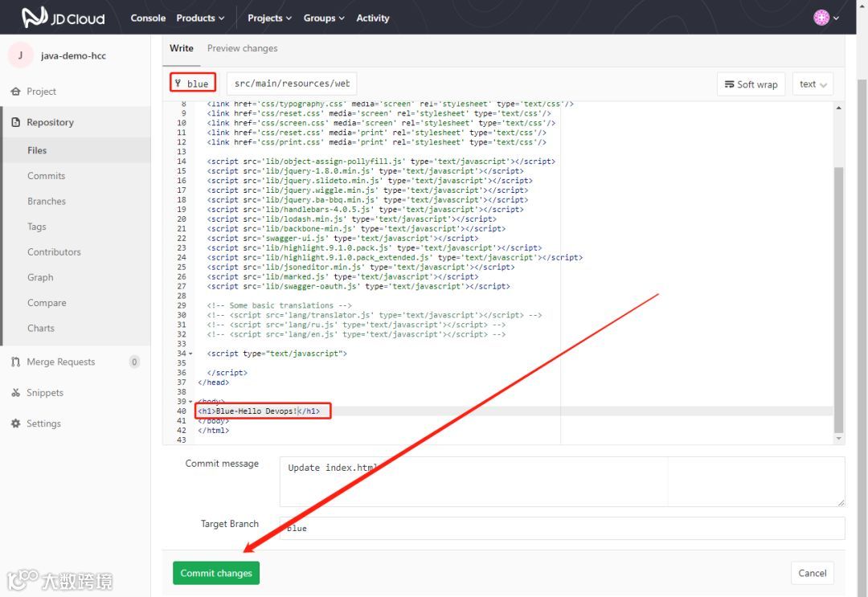
Task: Click editor line 40 with Blue-Hello Devops
Action: (x=259, y=411)
